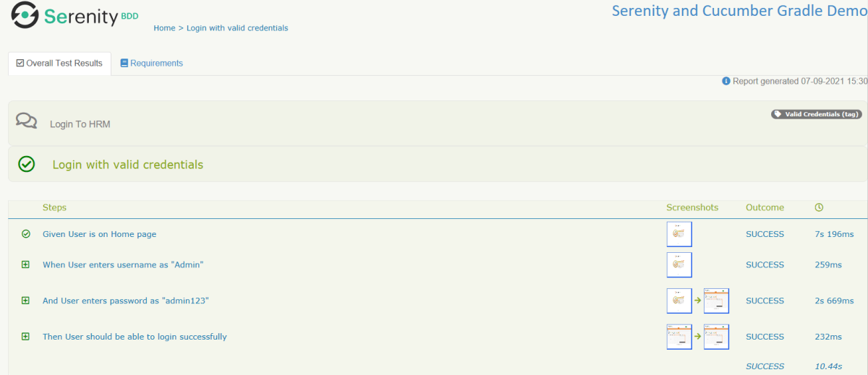This screenshot has width=868, height=375.
Task: Click the green checkmark beside scenario title
Action: click(x=26, y=165)
